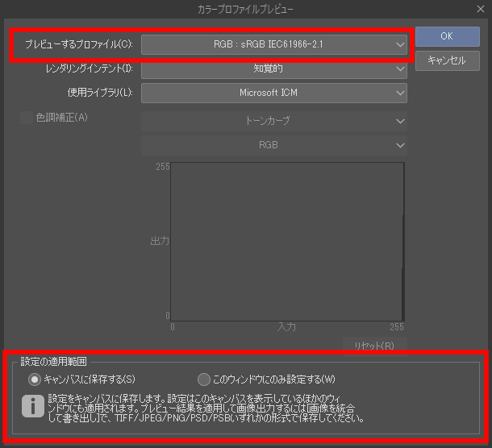
Task: Click the リセット(R) button
Action: pyautogui.click(x=375, y=346)
